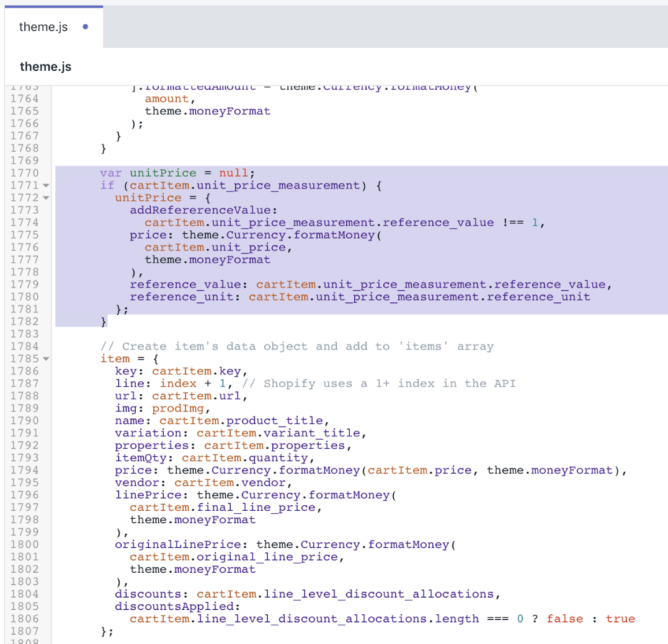
Task: Click the 'false' keyword on line 1806
Action: pos(564,619)
